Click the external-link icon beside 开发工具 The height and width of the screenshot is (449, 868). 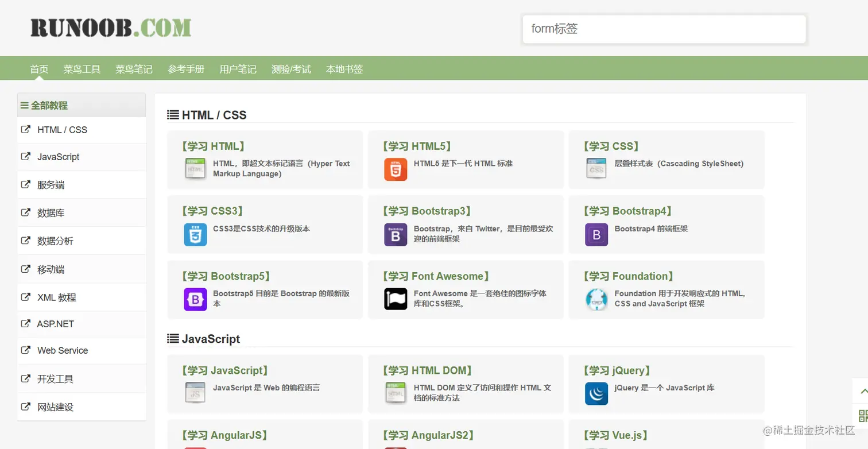26,378
